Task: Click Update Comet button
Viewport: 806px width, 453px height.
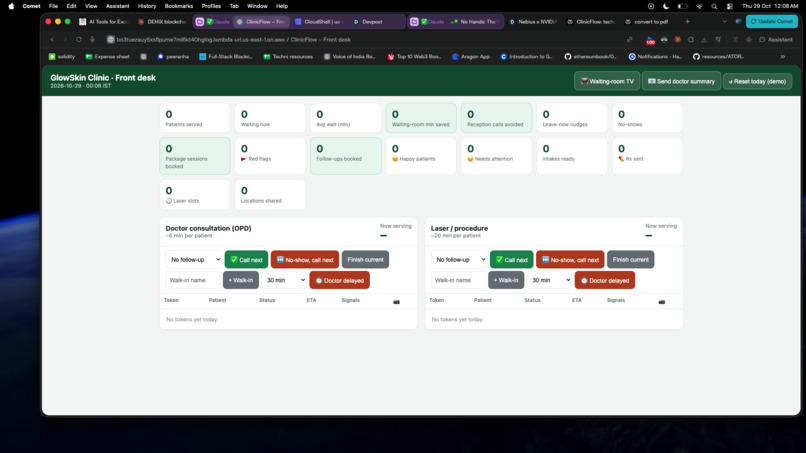Action: (772, 22)
